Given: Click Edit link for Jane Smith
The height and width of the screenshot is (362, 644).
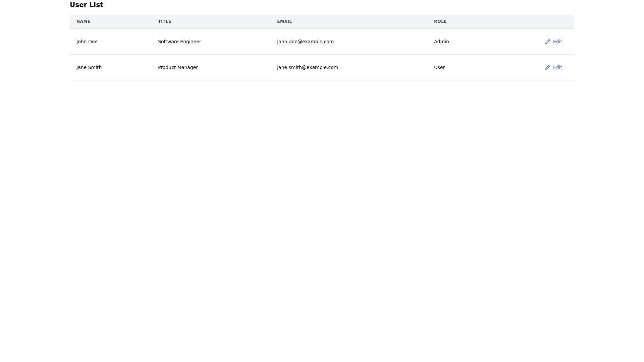Looking at the screenshot, I should pyautogui.click(x=557, y=67).
